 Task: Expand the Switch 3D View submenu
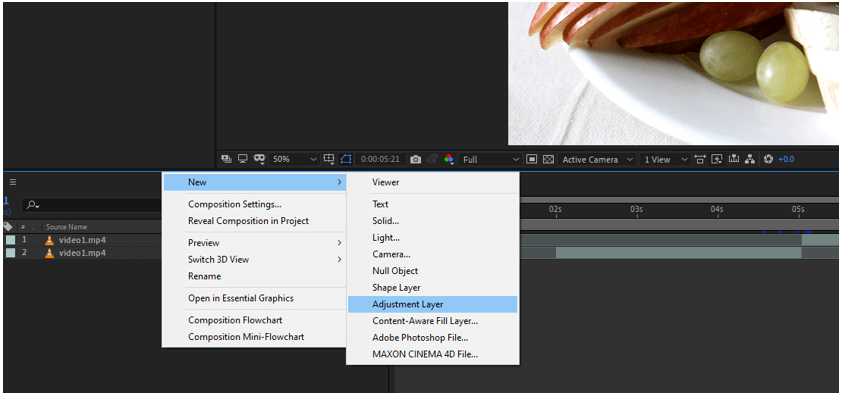[x=254, y=259]
